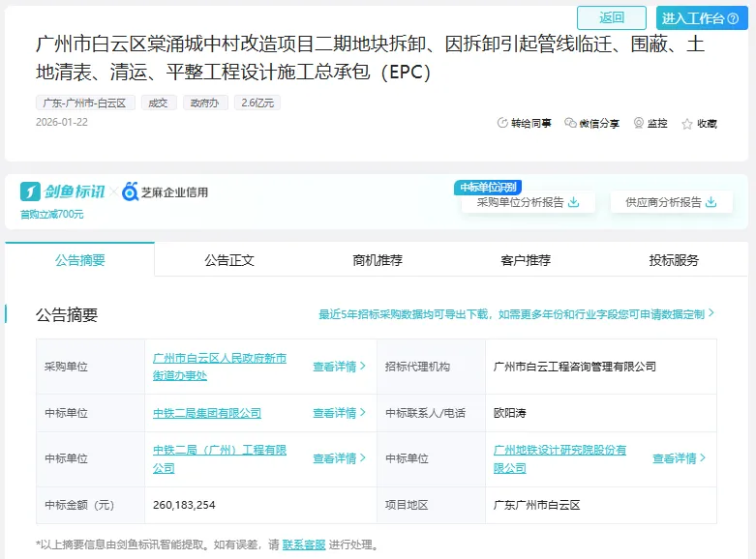Click the 微信分享 WeChat share icon

coord(570,124)
